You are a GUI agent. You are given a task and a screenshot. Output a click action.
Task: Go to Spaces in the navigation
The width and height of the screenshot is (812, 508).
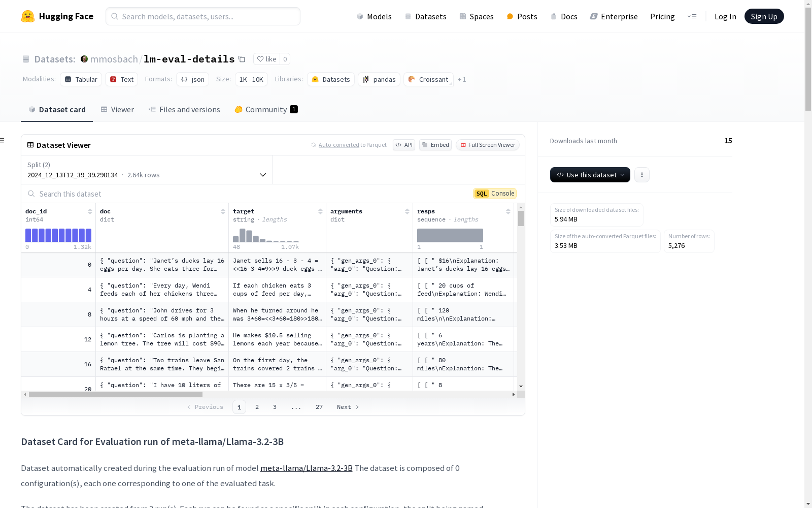tap(477, 16)
